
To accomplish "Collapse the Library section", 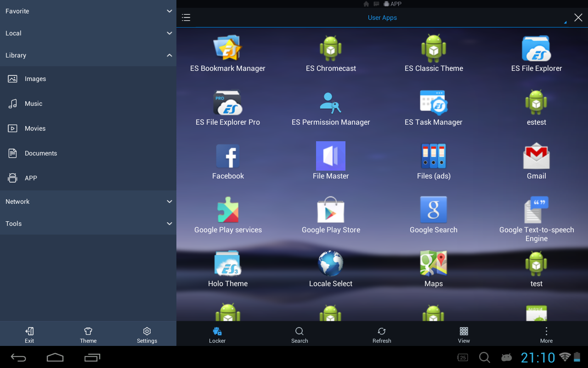I will point(88,55).
